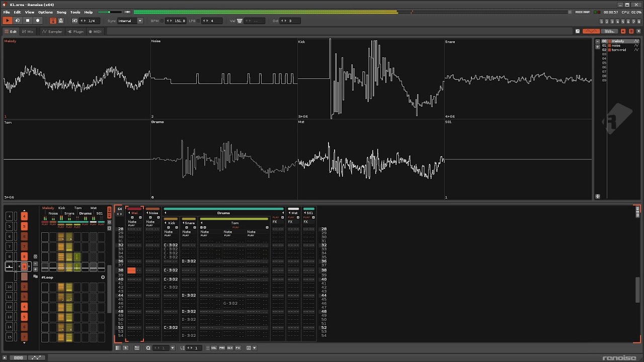Switch to the Plugin tab
Viewport: 644px width, 362px height.
click(x=76, y=31)
